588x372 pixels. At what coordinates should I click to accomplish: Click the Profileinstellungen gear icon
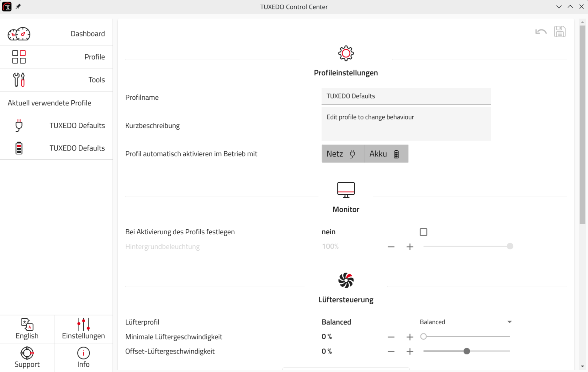point(346,53)
